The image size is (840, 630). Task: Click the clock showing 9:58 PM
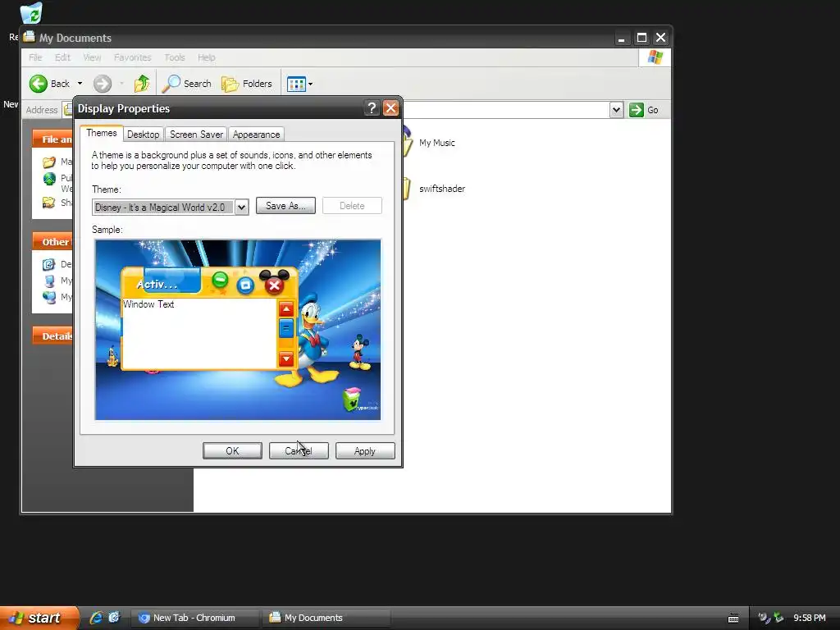(x=810, y=618)
